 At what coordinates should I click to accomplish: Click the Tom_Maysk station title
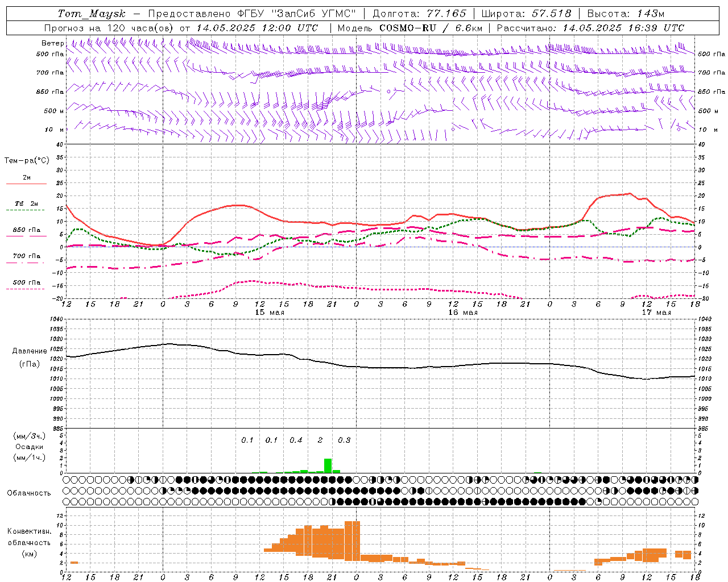92,14
